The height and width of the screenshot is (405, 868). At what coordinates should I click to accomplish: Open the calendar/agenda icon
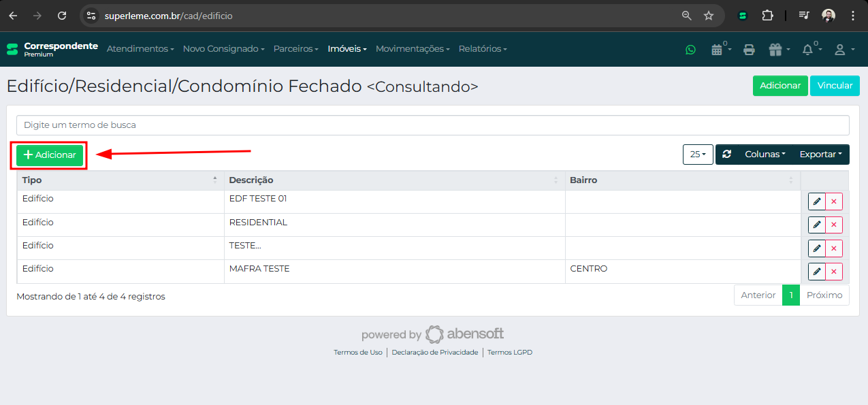pos(718,49)
